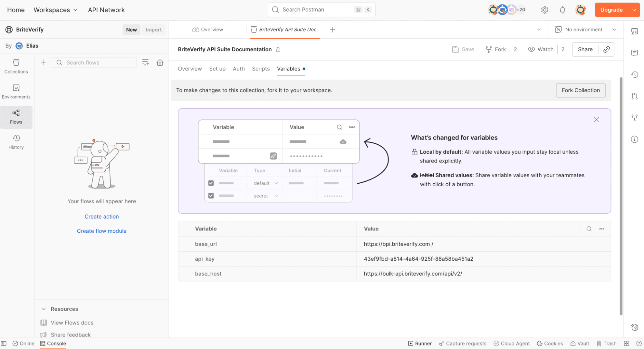Click Watch to watch the collection
The height and width of the screenshot is (349, 644).
[541, 49]
